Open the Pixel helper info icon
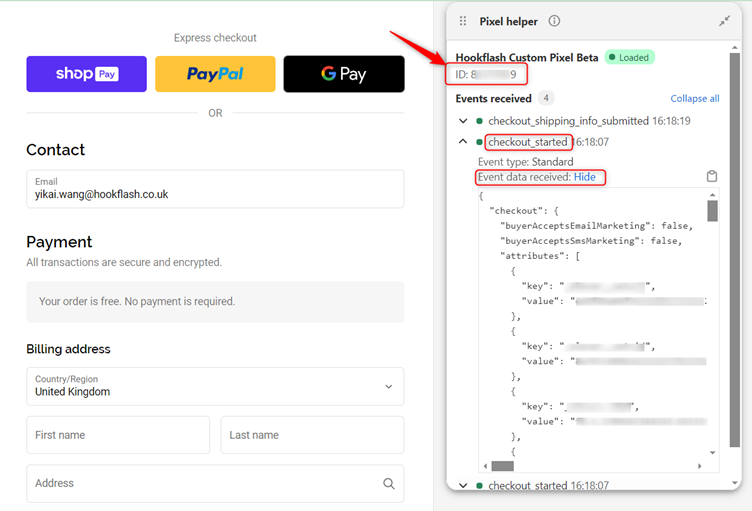Image resolution: width=752 pixels, height=511 pixels. (x=554, y=21)
